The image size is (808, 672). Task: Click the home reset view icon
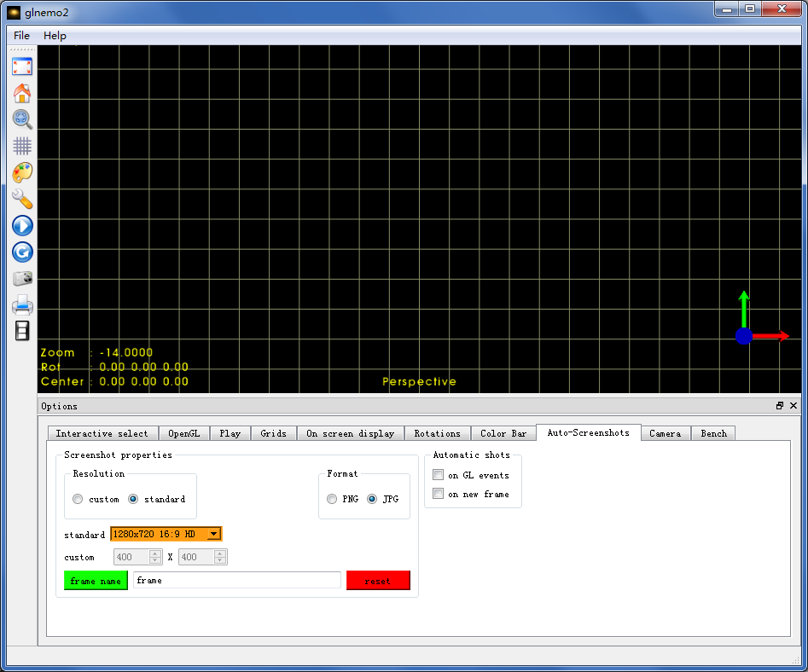22,94
